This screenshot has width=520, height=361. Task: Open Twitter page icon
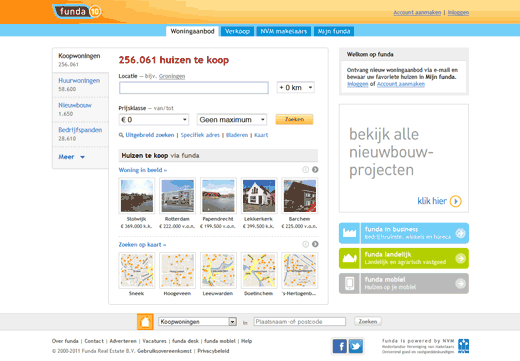coord(356,346)
